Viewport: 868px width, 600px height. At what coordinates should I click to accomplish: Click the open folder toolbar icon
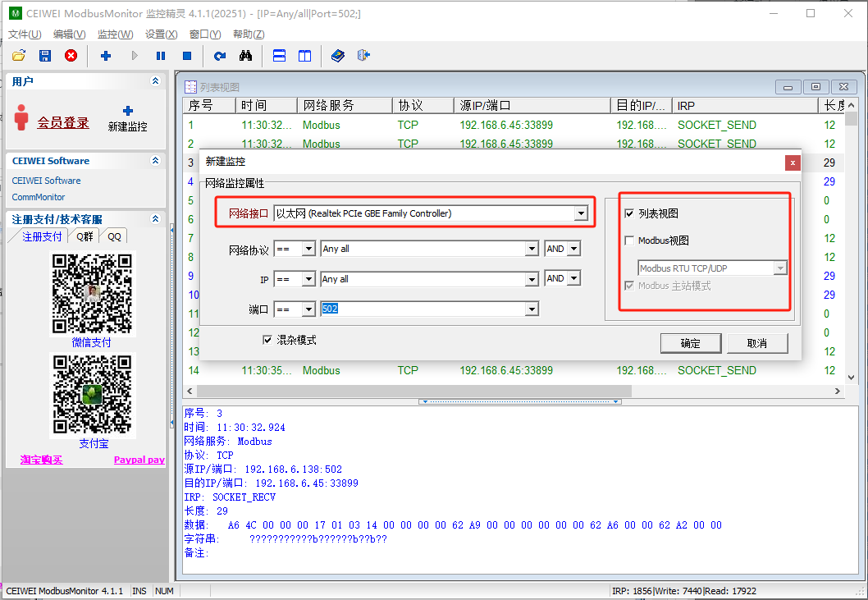(19, 56)
